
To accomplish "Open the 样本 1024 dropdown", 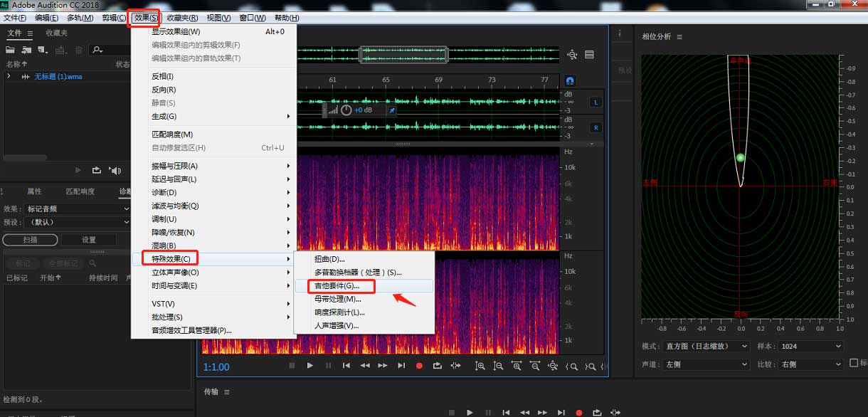I will click(810, 346).
